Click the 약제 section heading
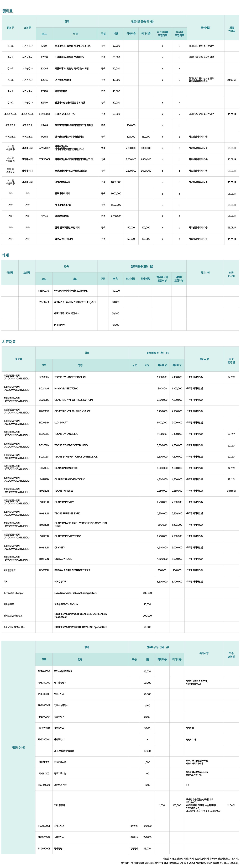This screenshot has height=868, width=241. (x=5, y=255)
